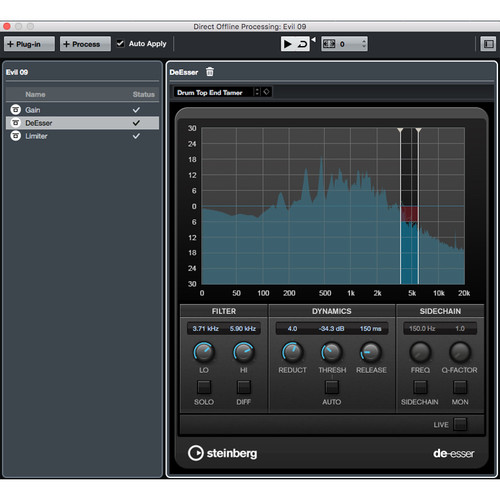Delete the DeEsser process with trash icon
This screenshot has width=500, height=500.
click(x=210, y=72)
